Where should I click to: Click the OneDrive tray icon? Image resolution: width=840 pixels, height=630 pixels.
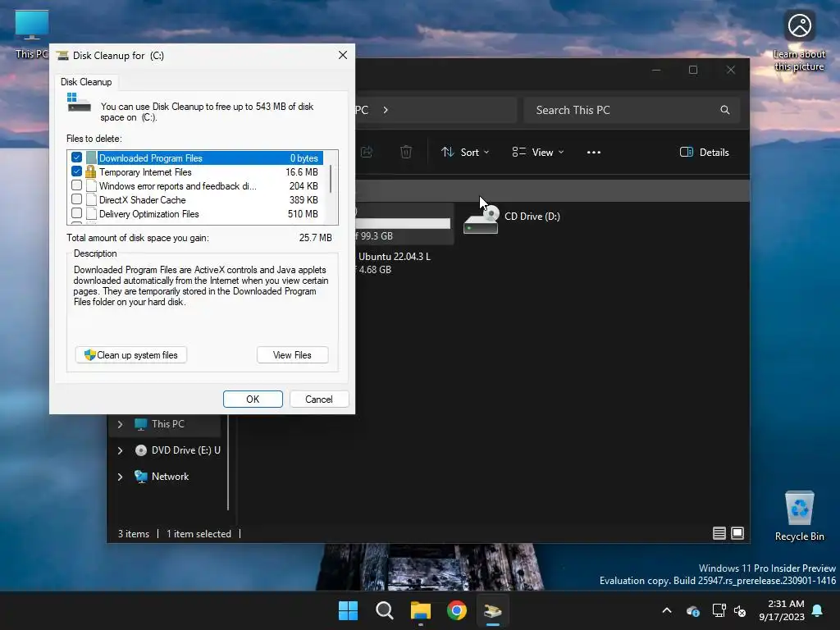693,610
